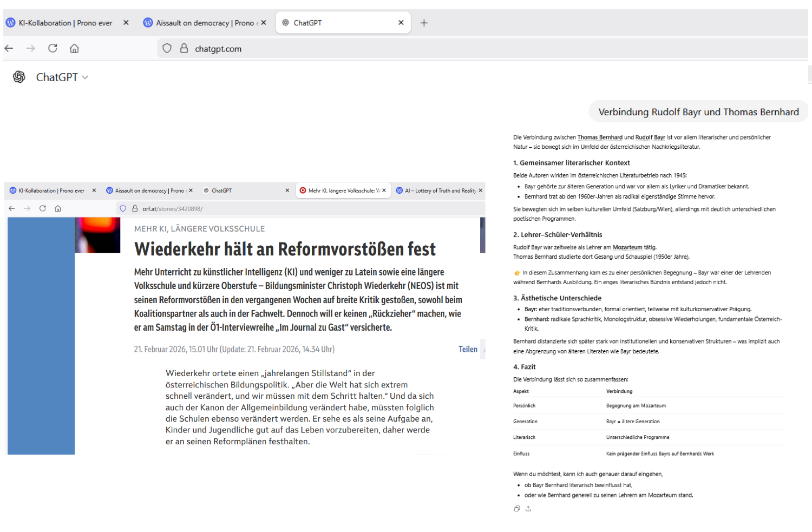Click the padlock icon beside chatgpt.com
812x532 pixels.
(184, 49)
